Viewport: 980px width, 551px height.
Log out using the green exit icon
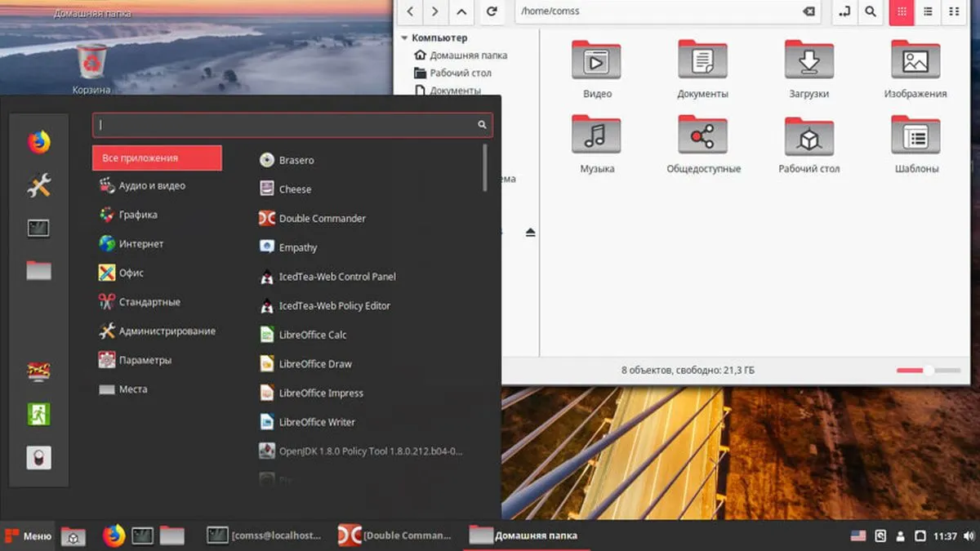(x=38, y=416)
